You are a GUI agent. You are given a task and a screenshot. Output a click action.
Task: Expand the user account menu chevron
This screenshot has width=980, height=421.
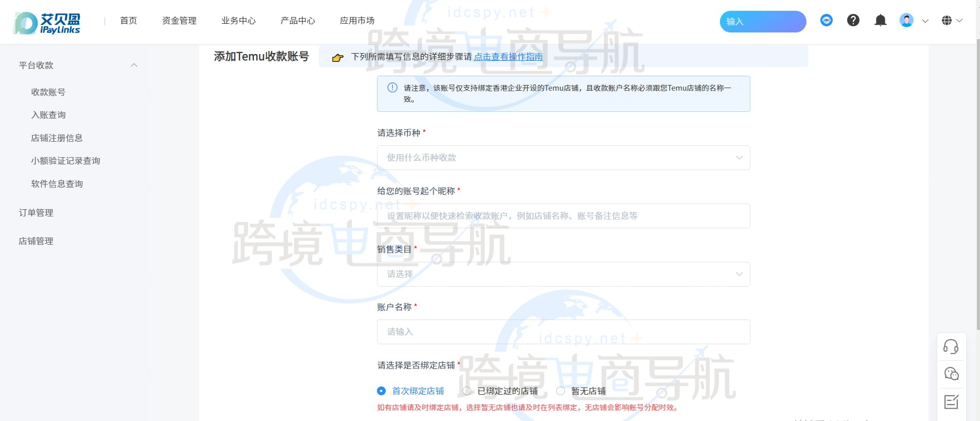925,21
